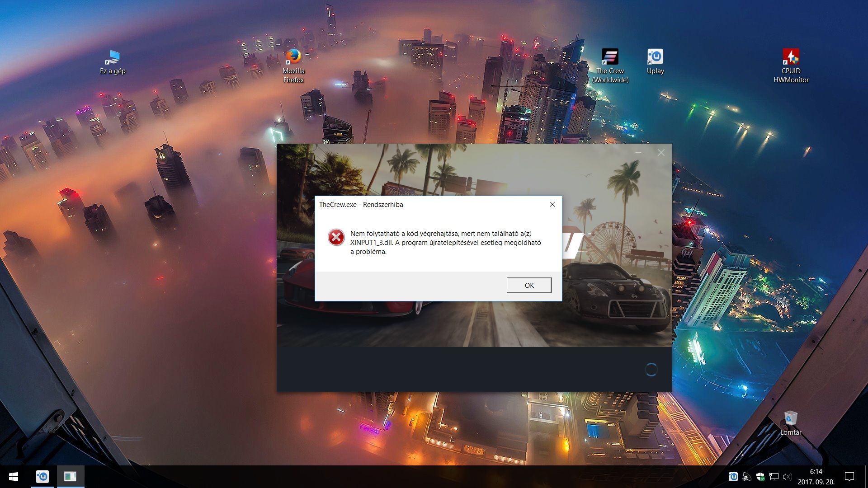This screenshot has width=868, height=488.
Task: Select the Uplay desktop shortcut
Action: (655, 61)
